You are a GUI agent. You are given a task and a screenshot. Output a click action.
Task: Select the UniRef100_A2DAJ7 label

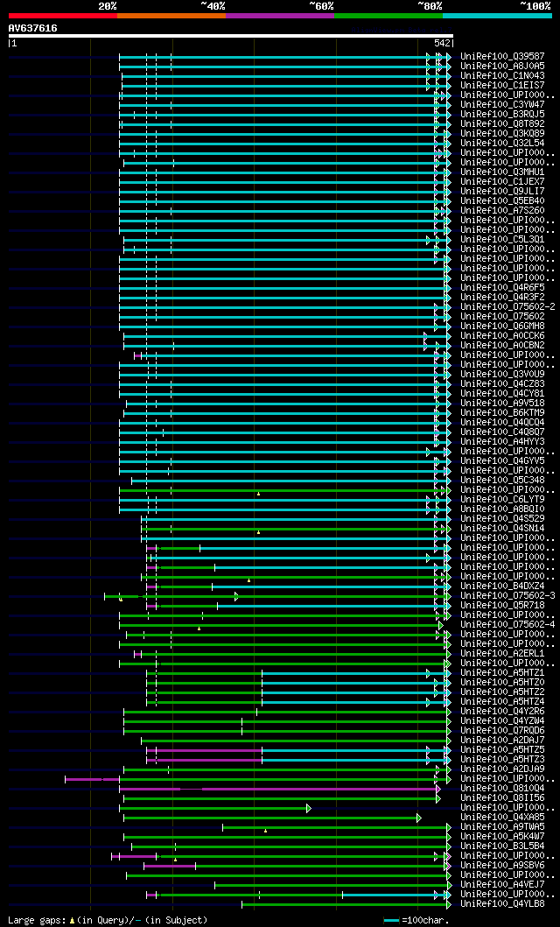[503, 741]
